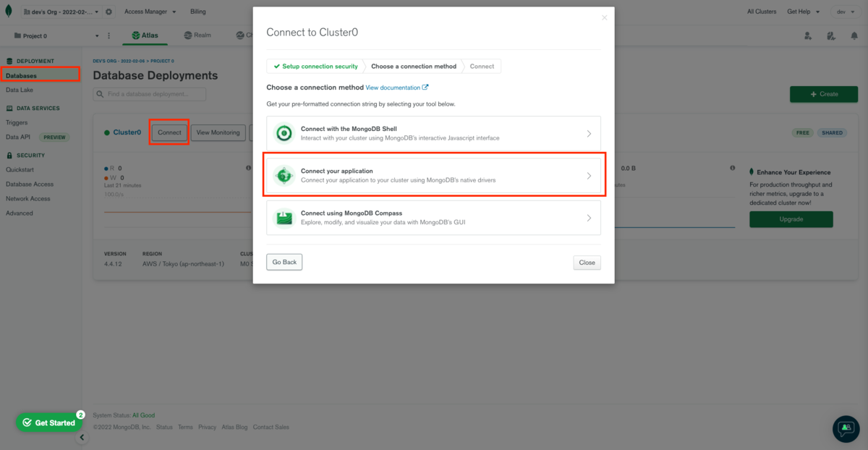Open the Billing page
Viewport: 868px width, 450px height.
point(197,12)
